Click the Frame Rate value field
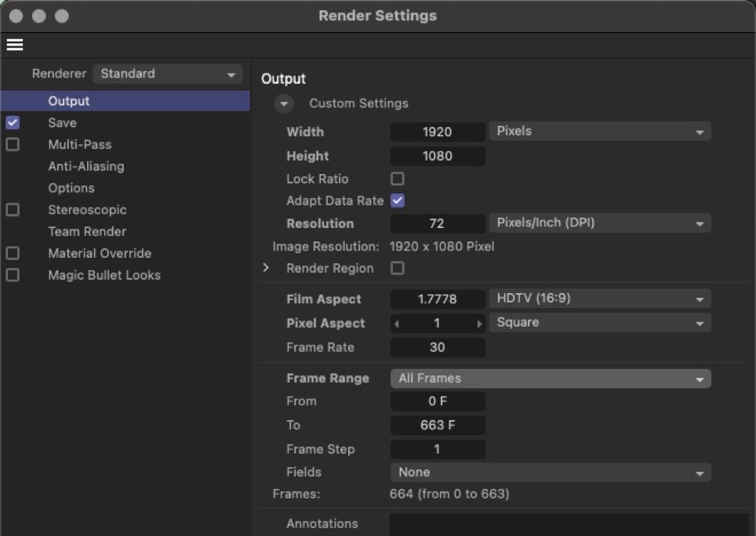 437,347
